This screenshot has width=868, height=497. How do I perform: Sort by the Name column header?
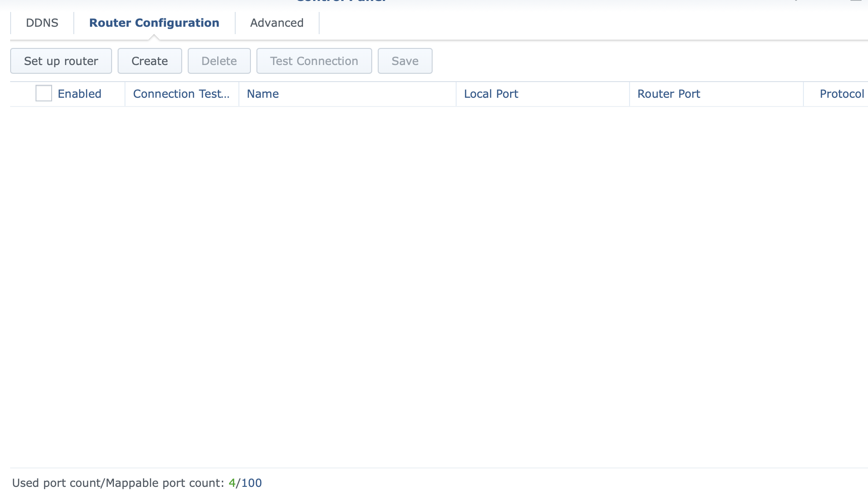click(347, 94)
